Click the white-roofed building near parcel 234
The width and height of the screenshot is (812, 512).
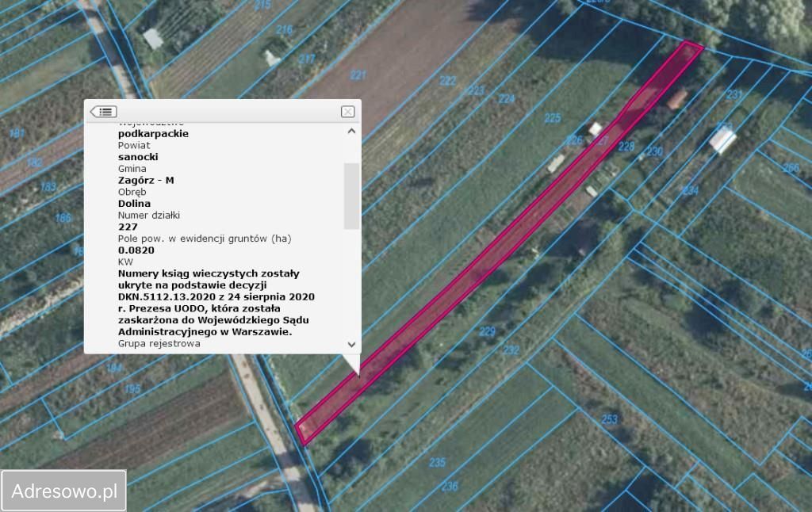[x=722, y=141]
